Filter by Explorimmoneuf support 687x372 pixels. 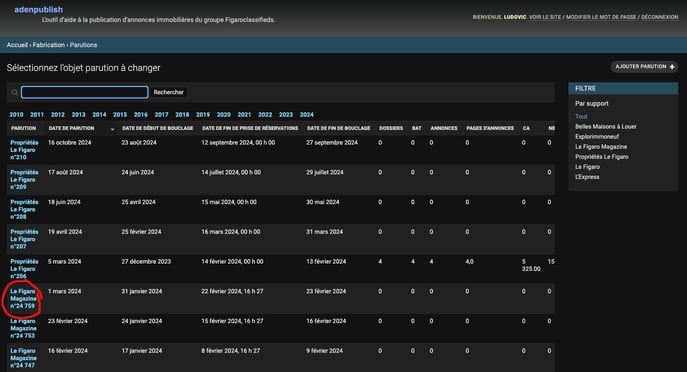click(x=597, y=137)
